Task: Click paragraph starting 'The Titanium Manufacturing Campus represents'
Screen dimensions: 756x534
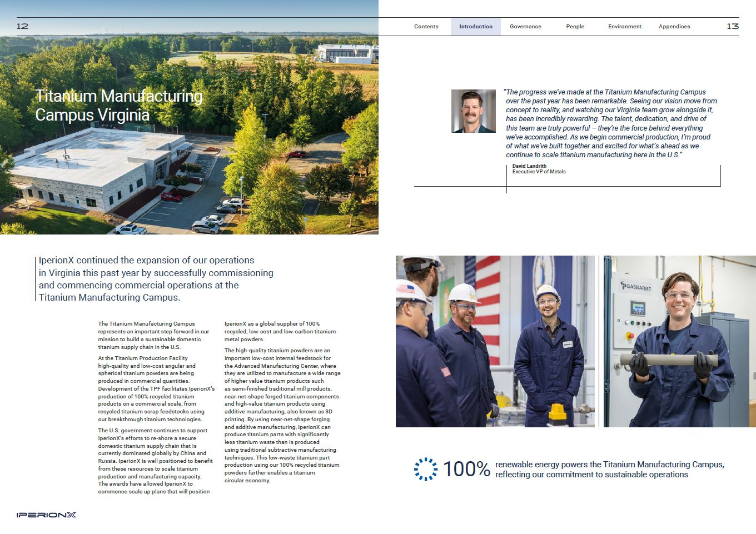Action: (x=154, y=335)
